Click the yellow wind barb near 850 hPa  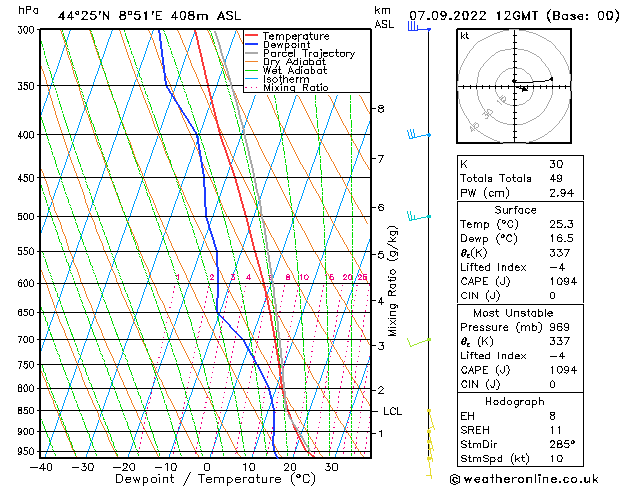click(x=430, y=412)
